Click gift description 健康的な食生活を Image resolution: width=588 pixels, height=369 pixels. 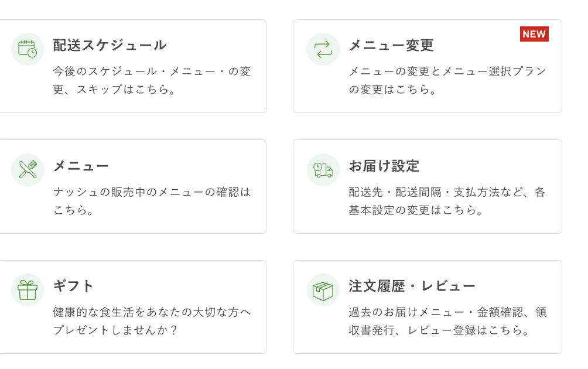pos(151,312)
